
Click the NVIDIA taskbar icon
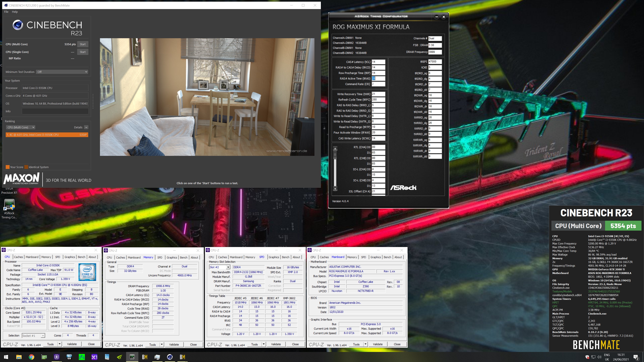coord(120,357)
